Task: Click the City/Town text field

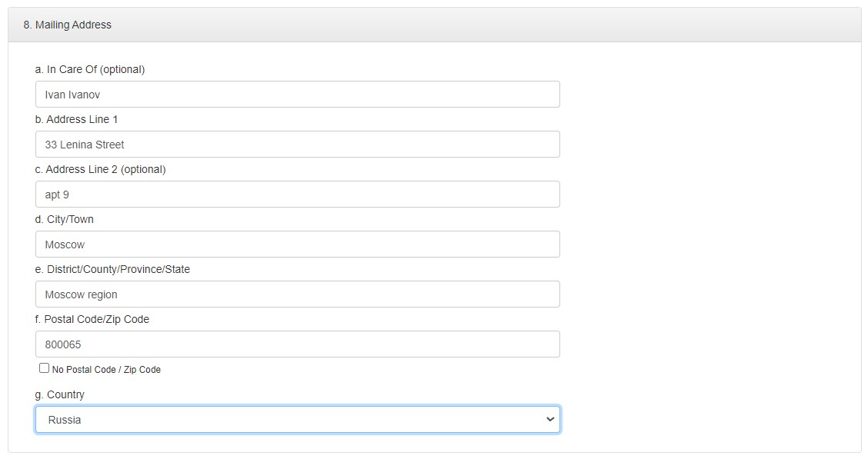Action: pyautogui.click(x=297, y=244)
